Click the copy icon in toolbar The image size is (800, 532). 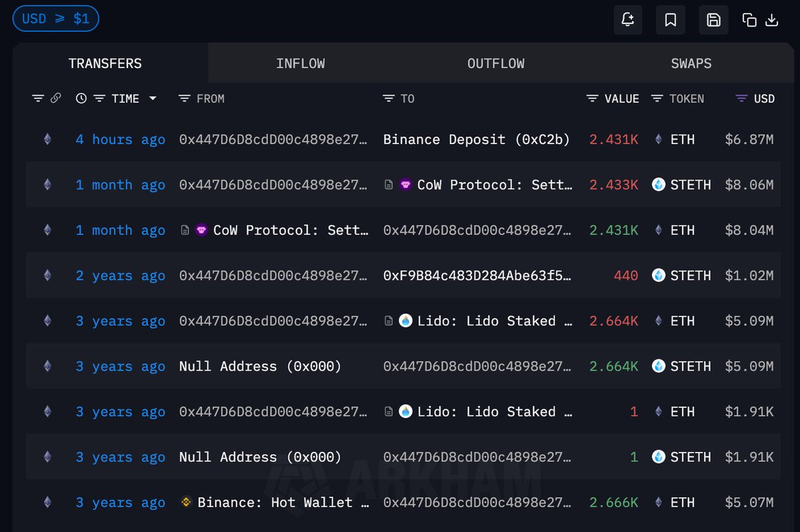749,20
